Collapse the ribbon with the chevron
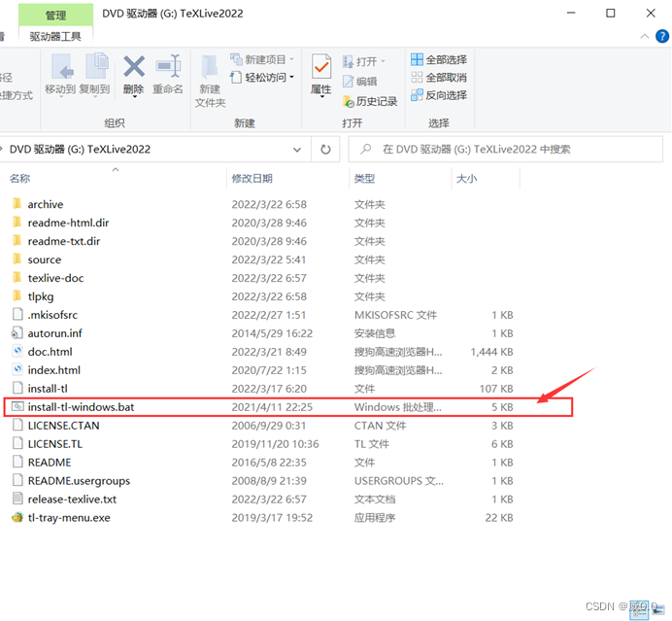Image resolution: width=672 pixels, height=621 pixels. pyautogui.click(x=644, y=37)
